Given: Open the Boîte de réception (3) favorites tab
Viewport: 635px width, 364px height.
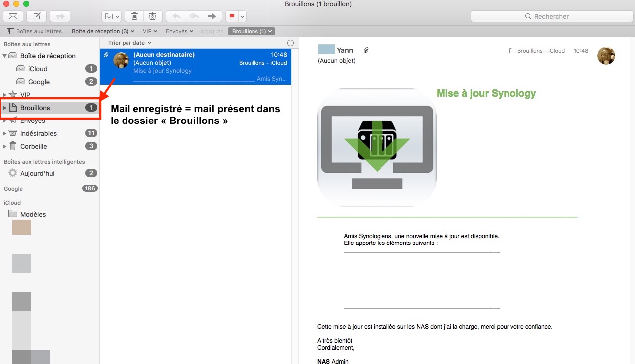Looking at the screenshot, I should (x=103, y=31).
